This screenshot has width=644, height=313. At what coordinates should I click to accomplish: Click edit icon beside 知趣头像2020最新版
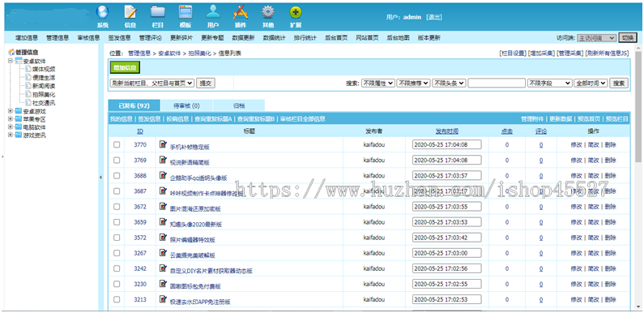(x=163, y=221)
